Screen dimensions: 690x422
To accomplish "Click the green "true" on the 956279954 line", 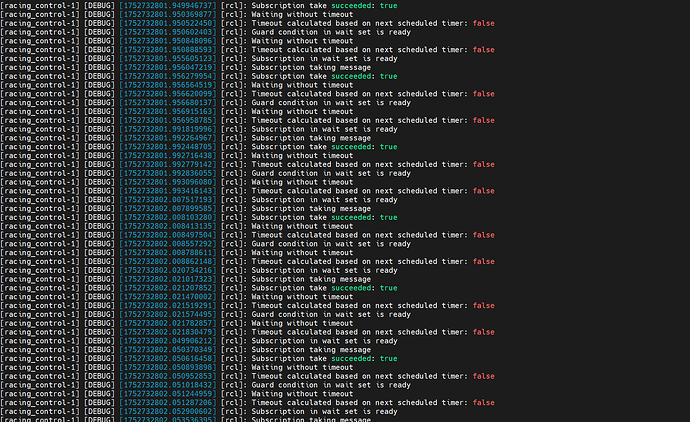I will (x=388, y=76).
